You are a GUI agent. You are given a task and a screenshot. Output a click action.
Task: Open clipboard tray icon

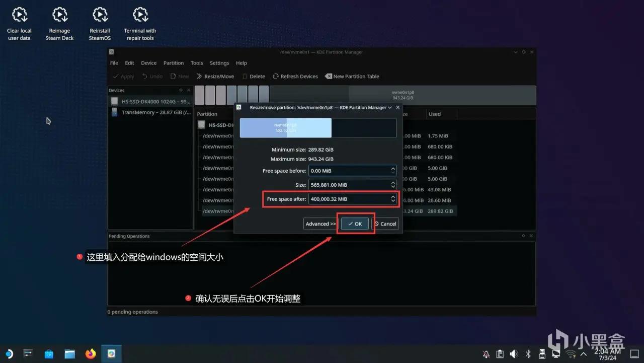point(500,354)
